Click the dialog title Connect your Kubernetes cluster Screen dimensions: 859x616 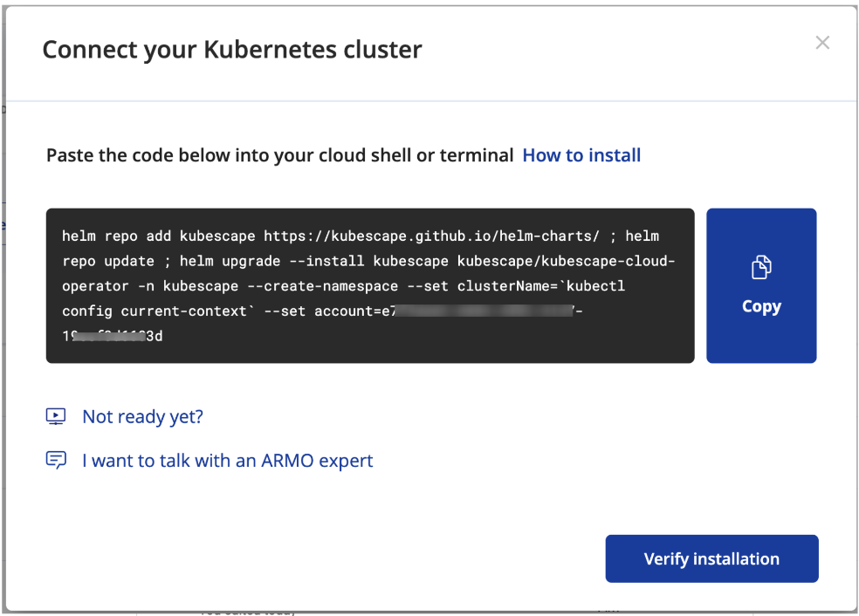(232, 49)
